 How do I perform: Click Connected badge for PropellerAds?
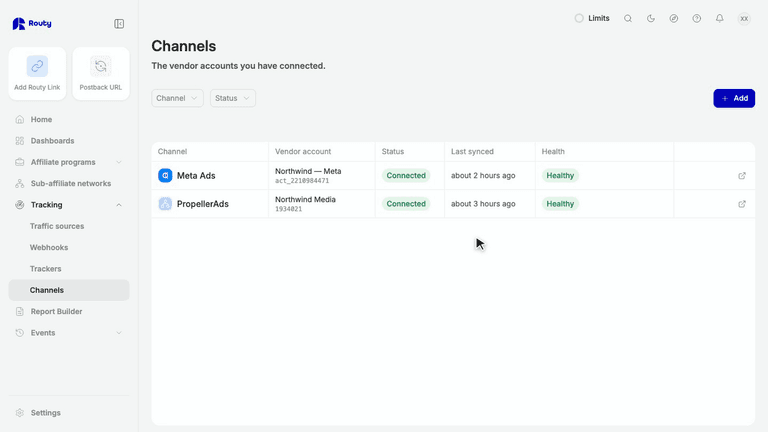[x=406, y=204]
